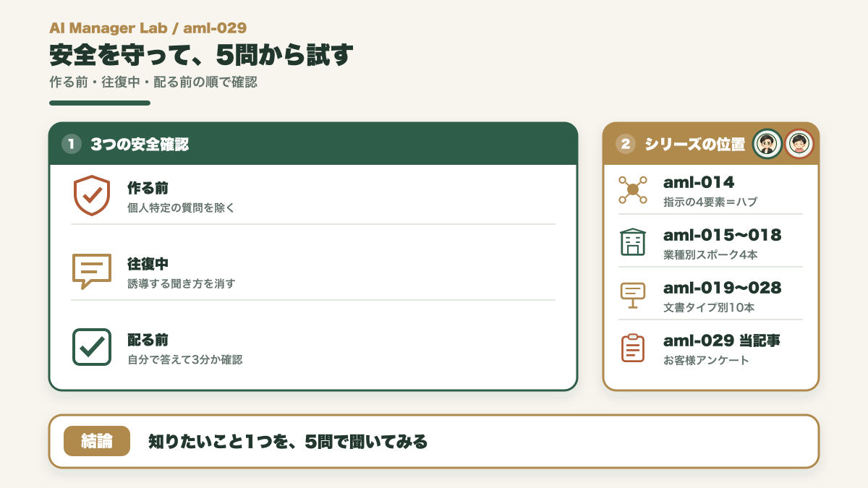Click the 3つの安全確認 header title
This screenshot has width=868, height=488.
(x=140, y=145)
